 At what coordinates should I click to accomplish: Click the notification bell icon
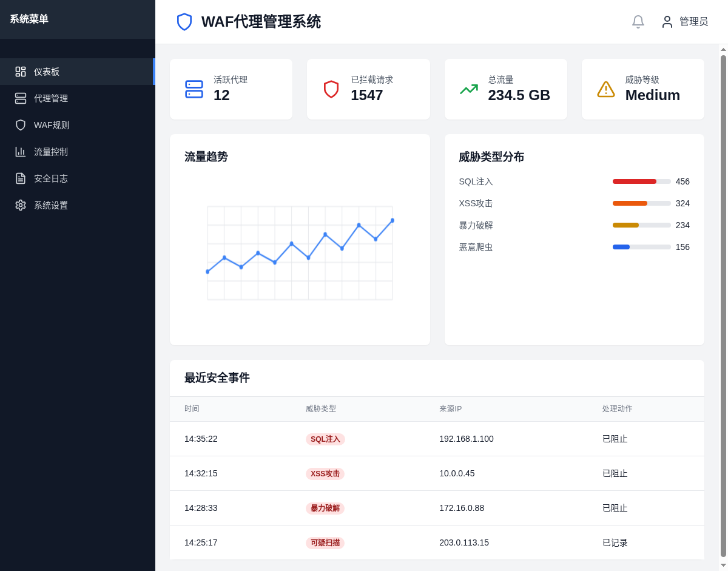point(638,22)
